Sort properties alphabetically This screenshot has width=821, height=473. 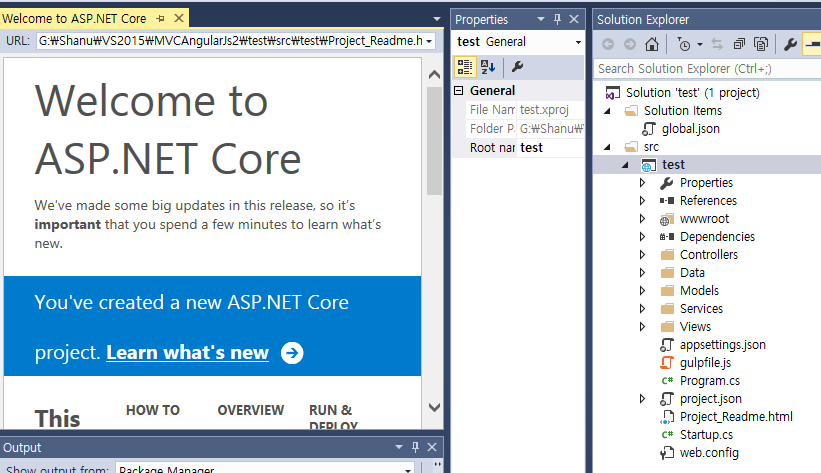488,67
